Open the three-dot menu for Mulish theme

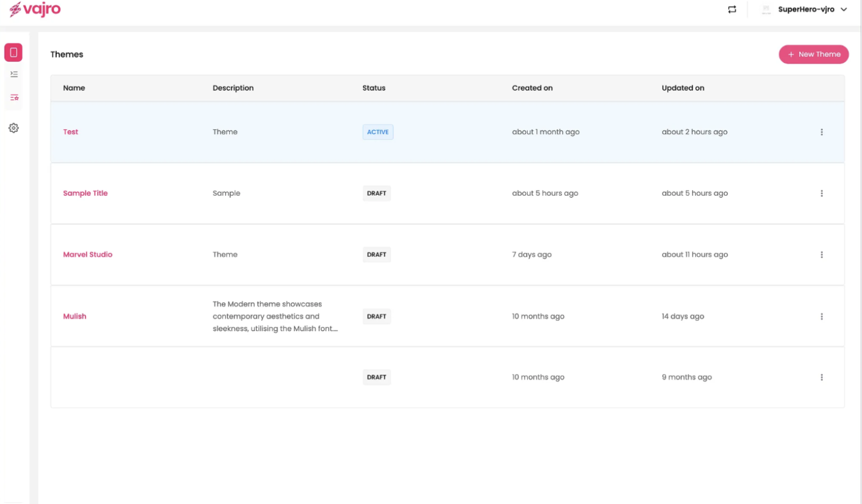point(821,316)
